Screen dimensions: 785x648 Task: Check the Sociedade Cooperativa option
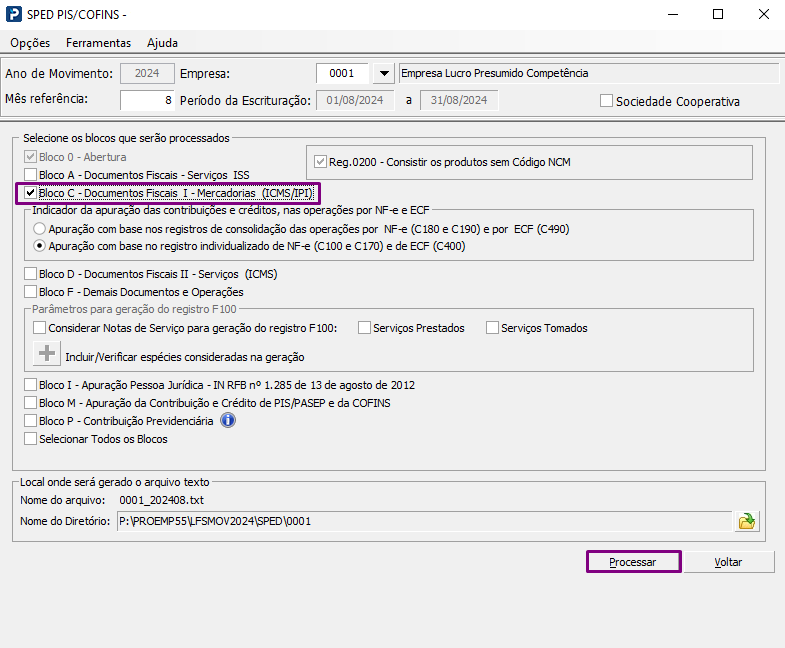click(x=606, y=101)
